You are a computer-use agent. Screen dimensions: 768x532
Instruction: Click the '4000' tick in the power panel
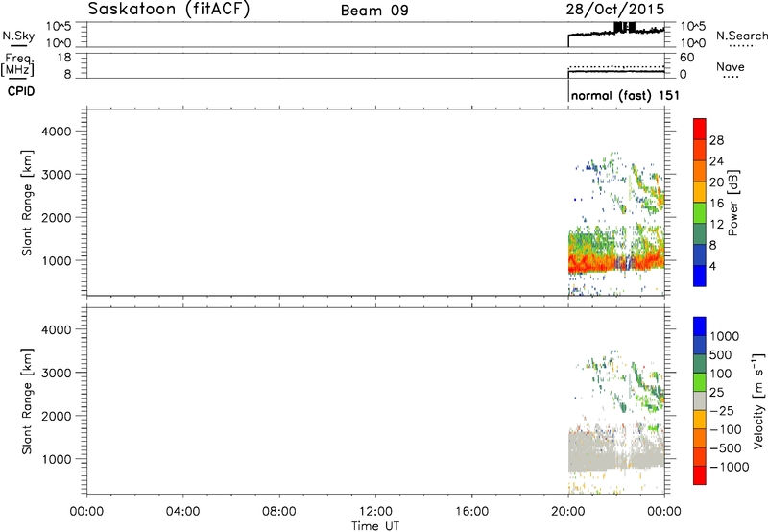[56, 132]
